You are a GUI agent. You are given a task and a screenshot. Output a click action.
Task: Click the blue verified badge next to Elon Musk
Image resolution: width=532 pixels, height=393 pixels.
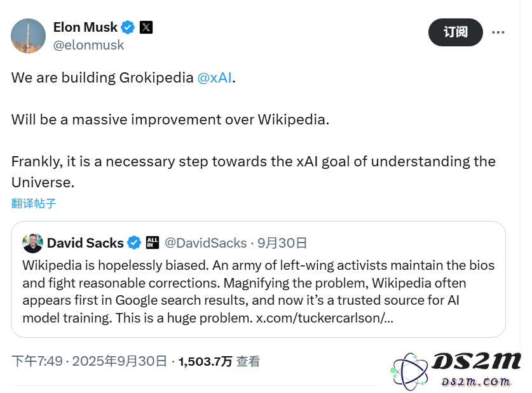click(127, 27)
